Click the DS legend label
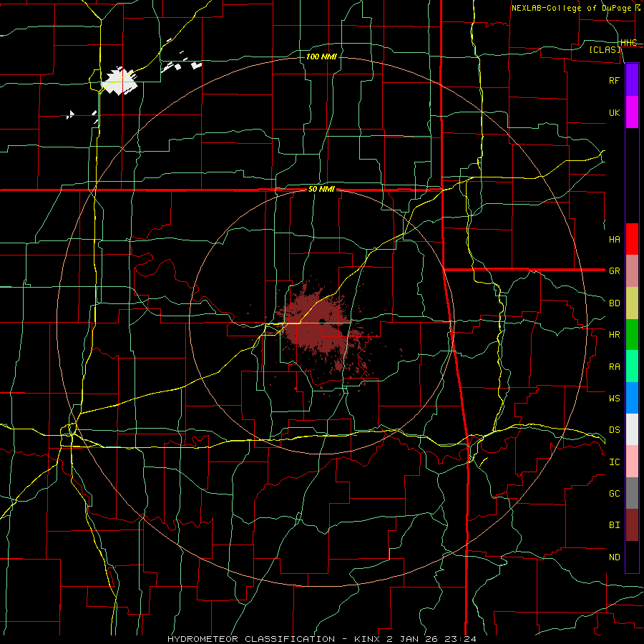 point(614,430)
